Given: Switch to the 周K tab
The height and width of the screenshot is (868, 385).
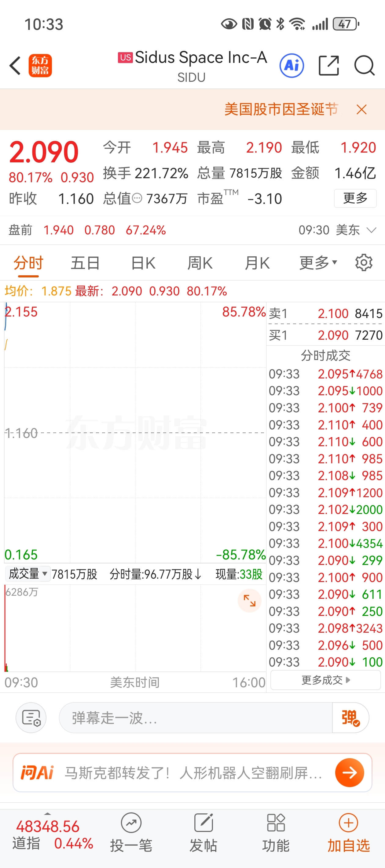Looking at the screenshot, I should (x=200, y=263).
